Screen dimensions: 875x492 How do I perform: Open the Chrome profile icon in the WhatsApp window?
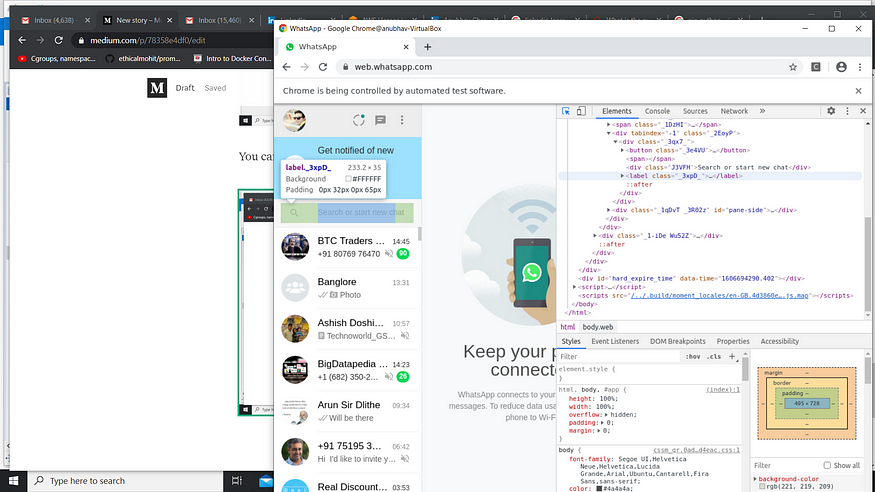click(x=841, y=67)
